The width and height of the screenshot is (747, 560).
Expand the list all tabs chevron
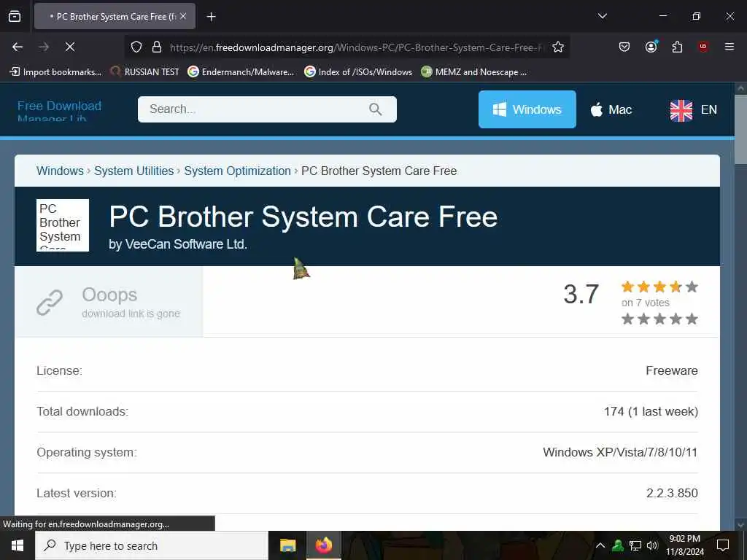pos(602,16)
